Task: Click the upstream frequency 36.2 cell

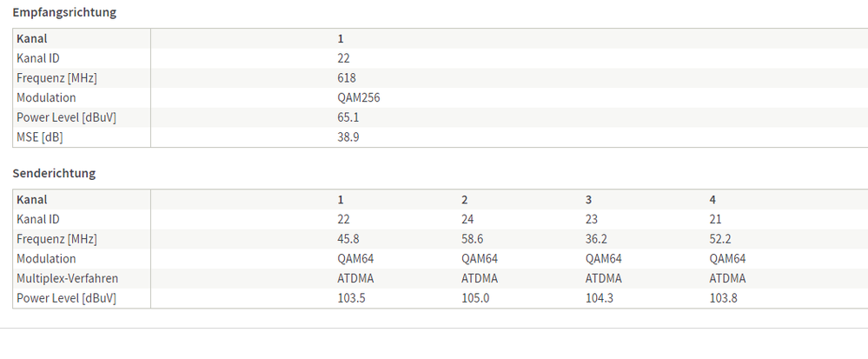Action: pyautogui.click(x=596, y=239)
